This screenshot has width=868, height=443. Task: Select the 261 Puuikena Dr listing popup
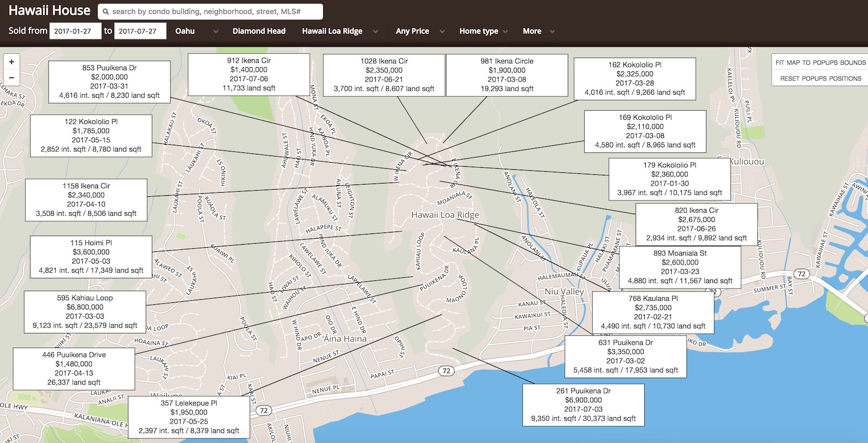pyautogui.click(x=583, y=405)
